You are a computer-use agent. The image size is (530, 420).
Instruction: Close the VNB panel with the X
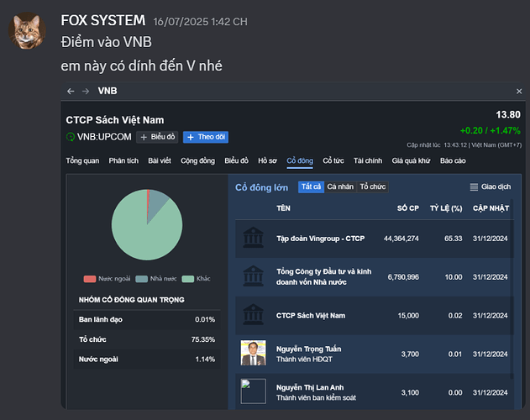tap(519, 92)
